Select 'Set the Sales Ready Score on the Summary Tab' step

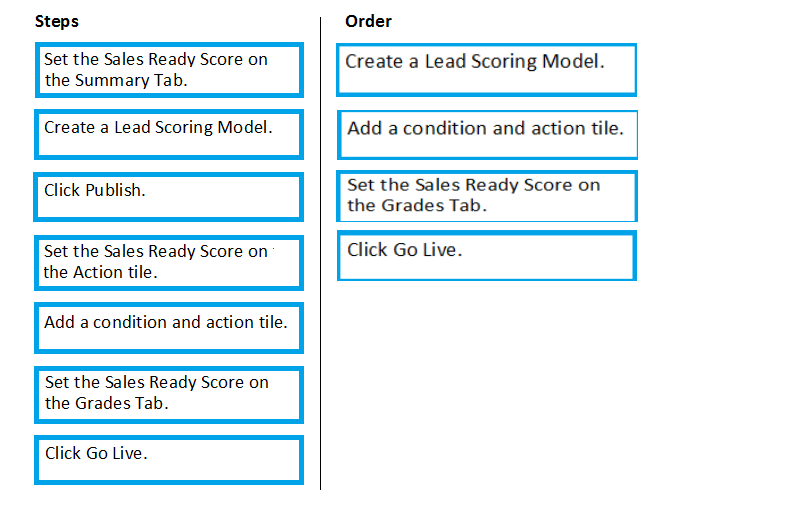169,70
